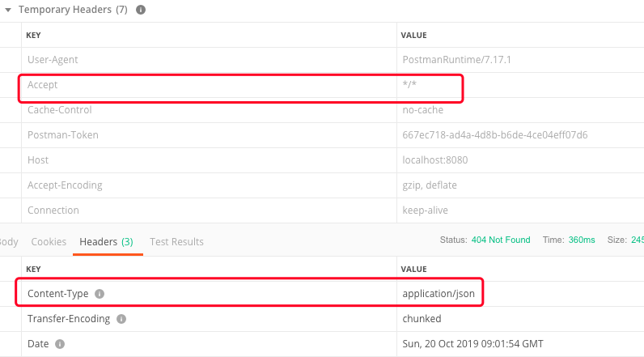Collapse the Temporary Headers section
This screenshot has width=644, height=357.
[8, 11]
